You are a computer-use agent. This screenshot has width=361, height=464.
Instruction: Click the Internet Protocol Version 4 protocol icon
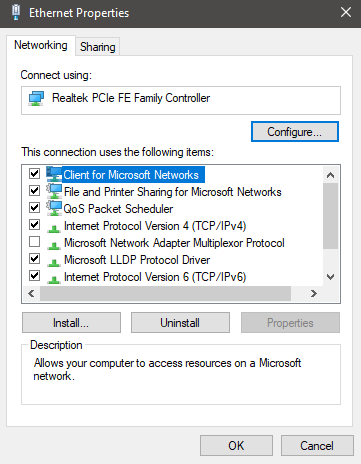(x=54, y=228)
